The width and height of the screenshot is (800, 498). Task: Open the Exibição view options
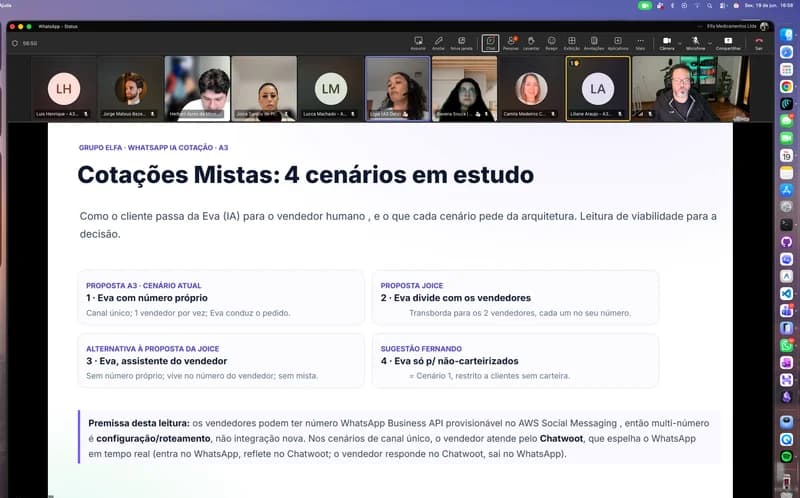click(571, 43)
